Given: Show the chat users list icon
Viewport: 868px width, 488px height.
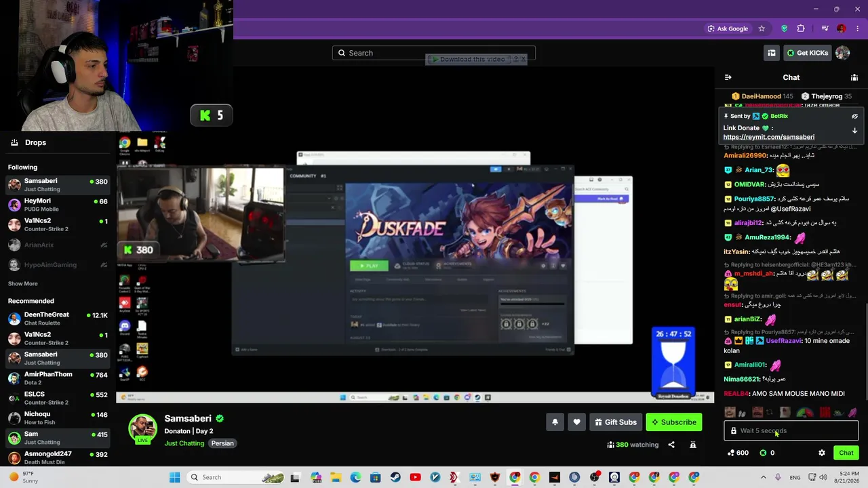Looking at the screenshot, I should (x=854, y=77).
